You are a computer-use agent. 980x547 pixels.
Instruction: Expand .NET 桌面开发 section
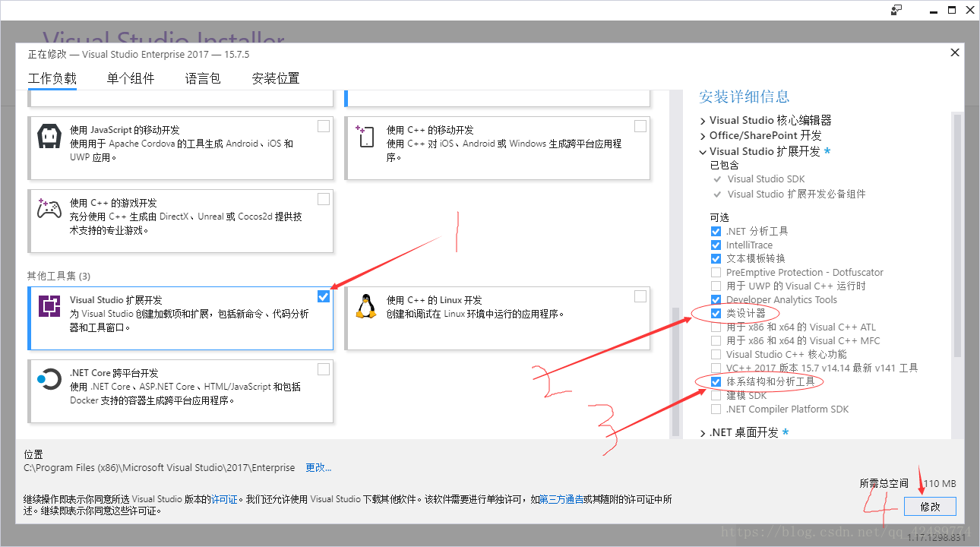(x=703, y=432)
